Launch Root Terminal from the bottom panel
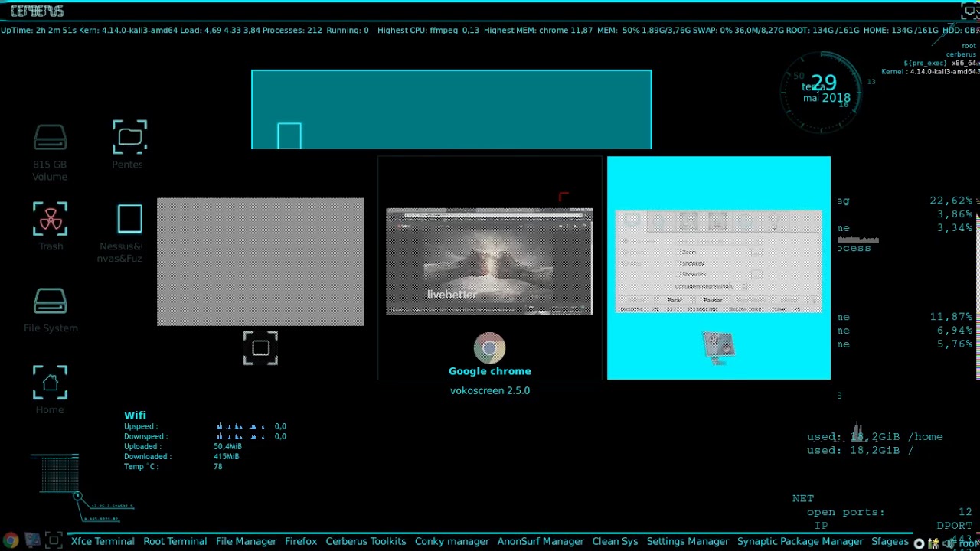980x551 pixels. point(175,541)
